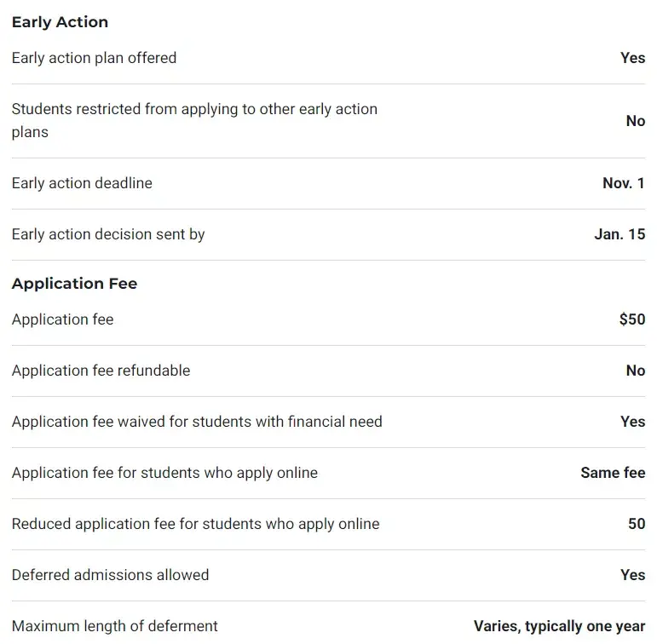
Task: Click 'Varies, typically one year' value
Action: point(559,626)
